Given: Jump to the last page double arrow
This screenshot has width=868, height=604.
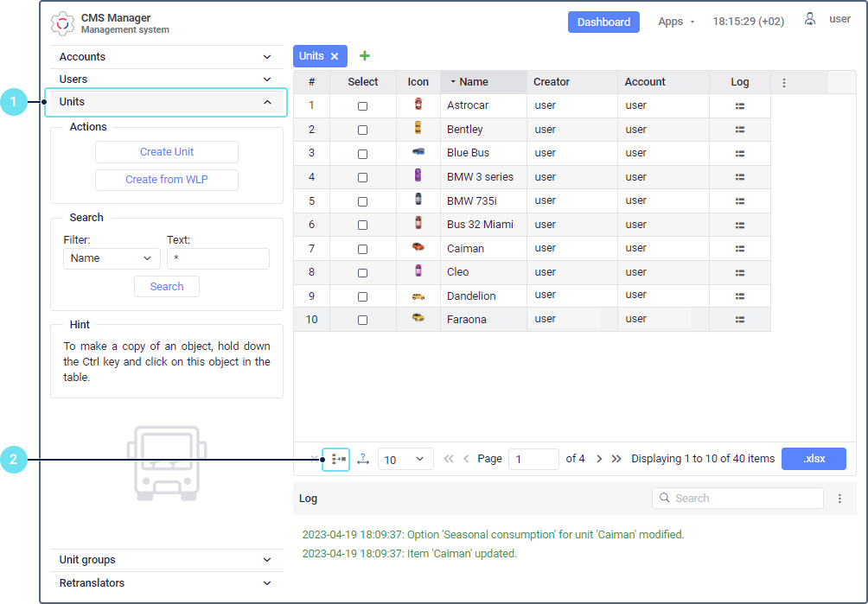Looking at the screenshot, I should click(x=616, y=459).
